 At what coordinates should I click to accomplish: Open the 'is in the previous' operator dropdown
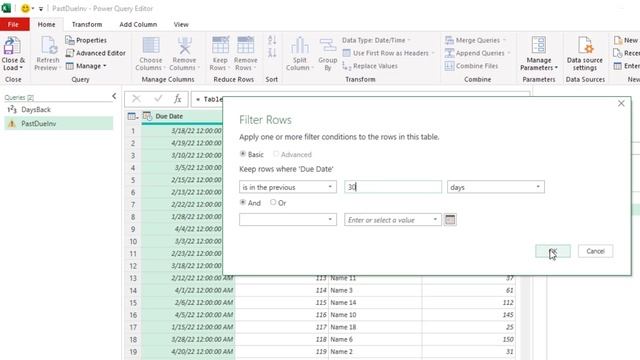click(x=288, y=187)
